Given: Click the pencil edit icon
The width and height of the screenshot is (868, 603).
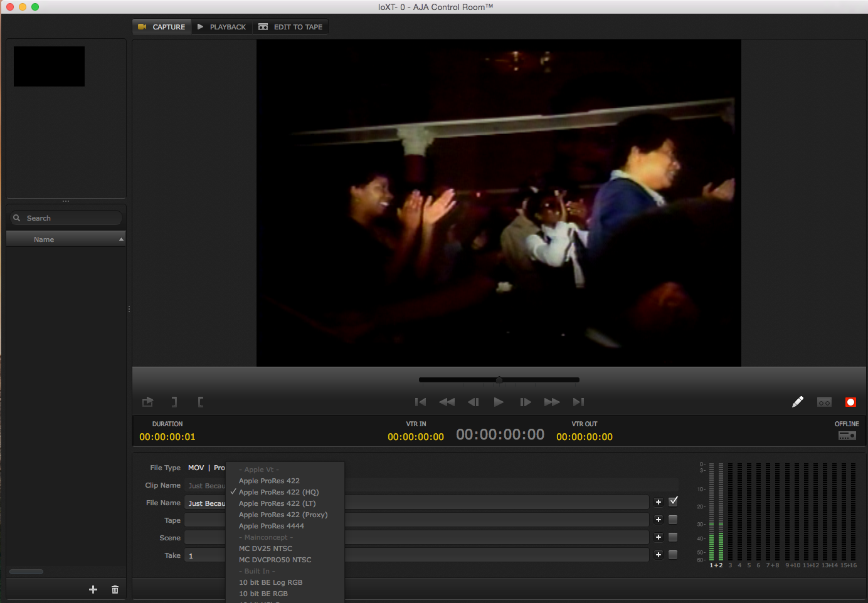Looking at the screenshot, I should (x=797, y=402).
